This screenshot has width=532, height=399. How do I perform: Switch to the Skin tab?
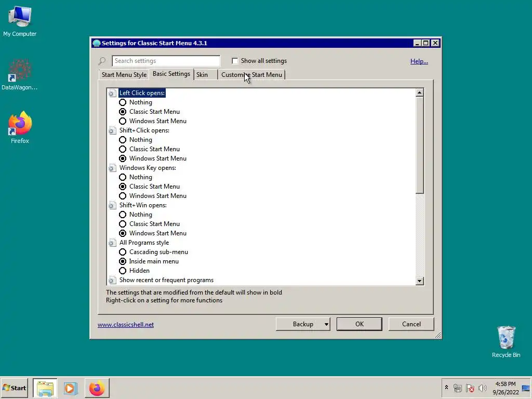coord(205,75)
